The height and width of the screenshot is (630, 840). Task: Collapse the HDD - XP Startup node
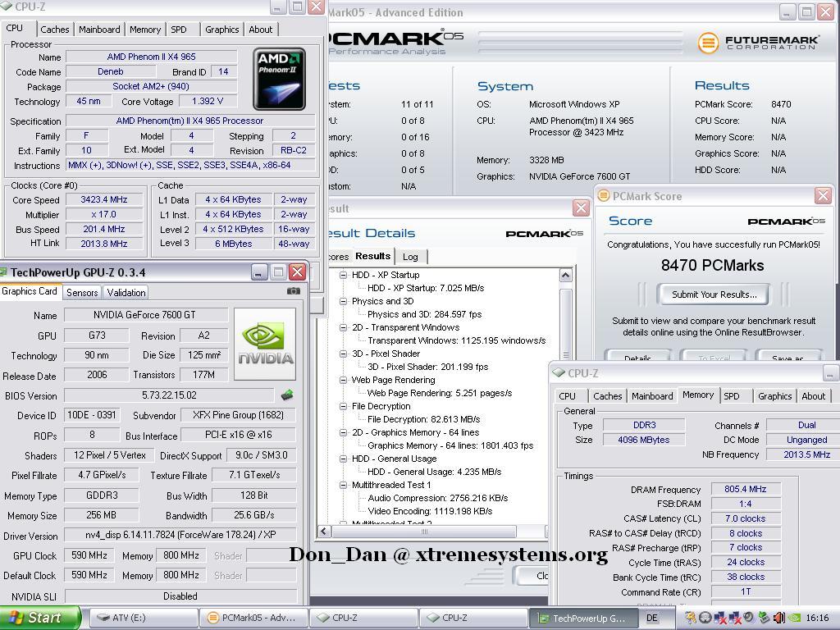[343, 275]
